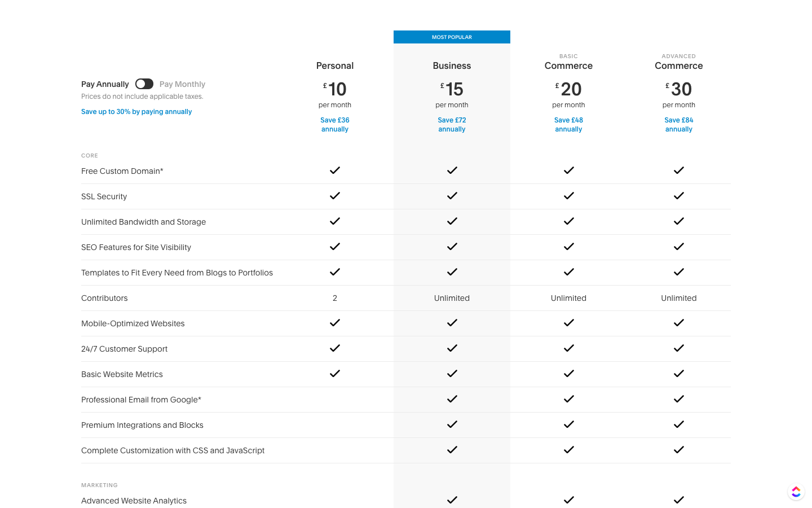
Task: Click Personal checkmark for Free Custom Domain
Action: click(335, 170)
